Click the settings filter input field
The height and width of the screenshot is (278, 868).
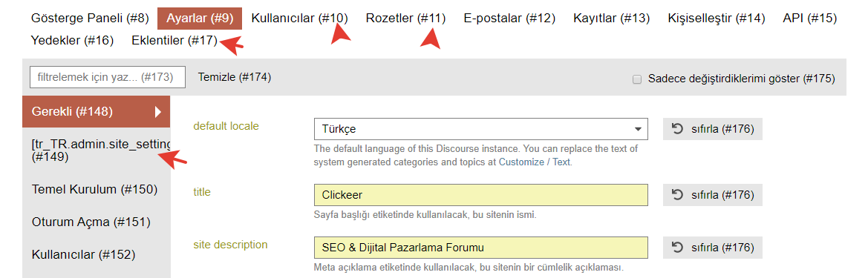(x=108, y=78)
